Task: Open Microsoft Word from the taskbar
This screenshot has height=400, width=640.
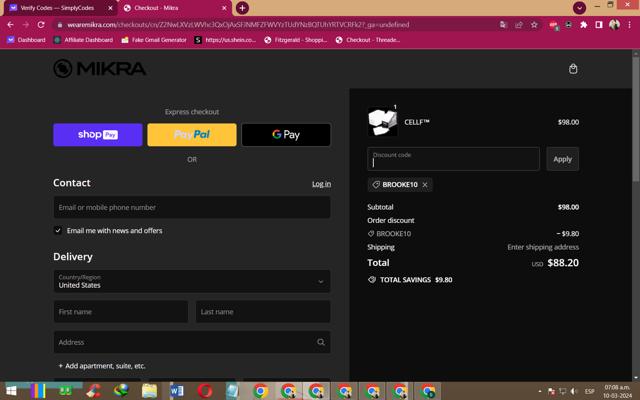Action: pos(177,391)
